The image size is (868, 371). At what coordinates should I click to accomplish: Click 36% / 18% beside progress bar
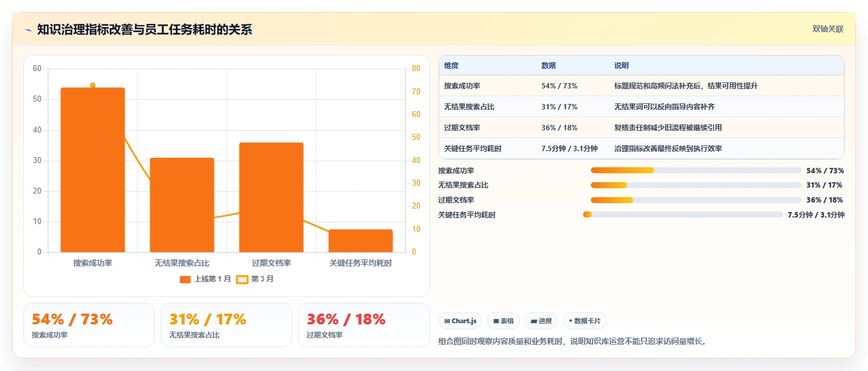tap(824, 200)
